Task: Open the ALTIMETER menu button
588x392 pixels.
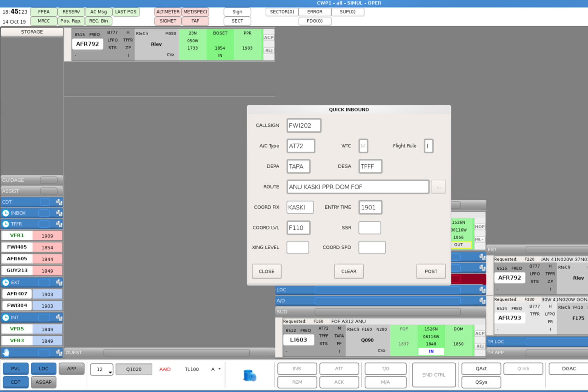Action: (x=168, y=12)
